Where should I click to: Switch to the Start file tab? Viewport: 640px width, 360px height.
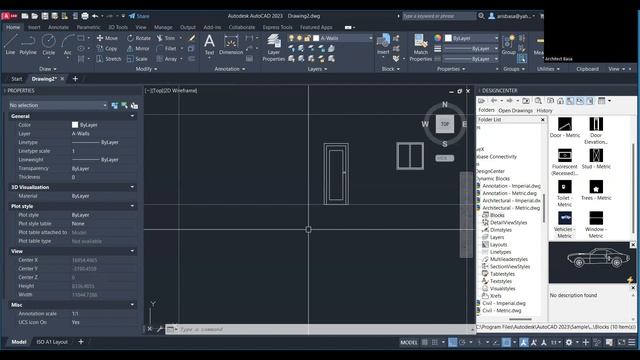[17, 79]
